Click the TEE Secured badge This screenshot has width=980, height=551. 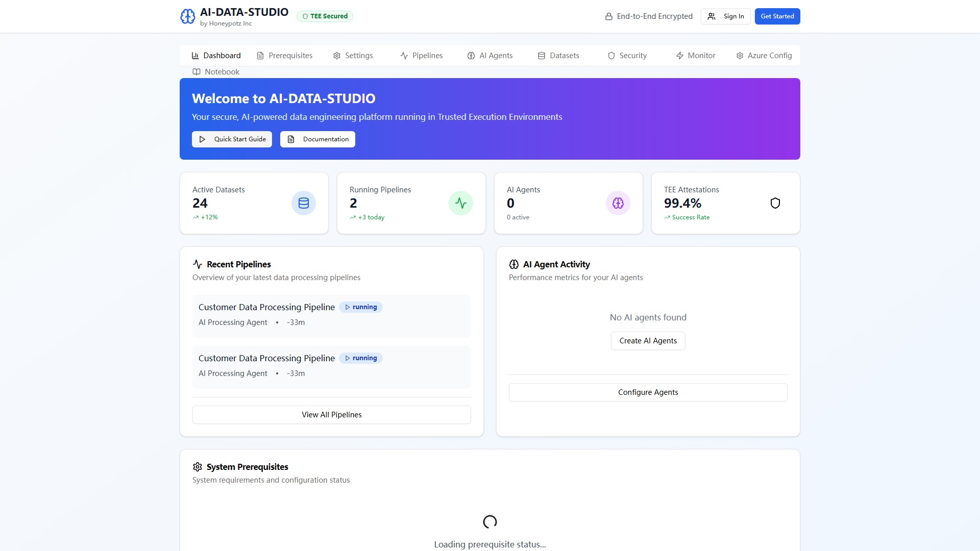coord(325,16)
